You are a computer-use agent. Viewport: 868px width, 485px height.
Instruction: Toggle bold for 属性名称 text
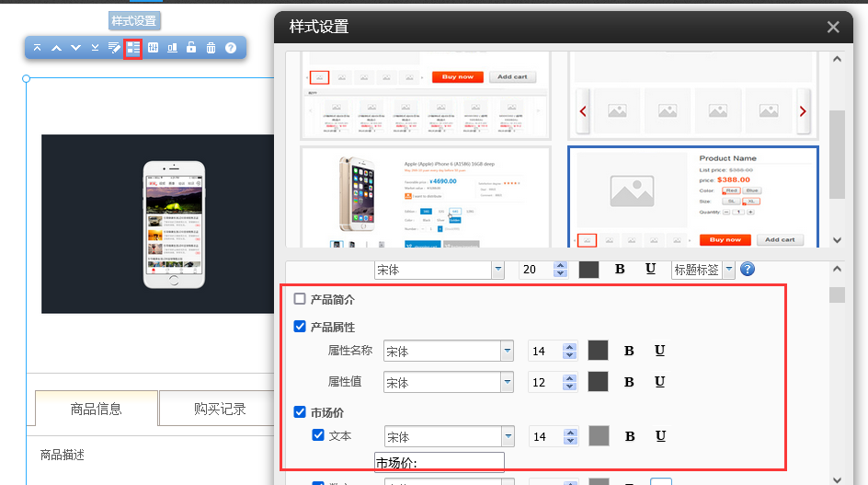tap(629, 351)
